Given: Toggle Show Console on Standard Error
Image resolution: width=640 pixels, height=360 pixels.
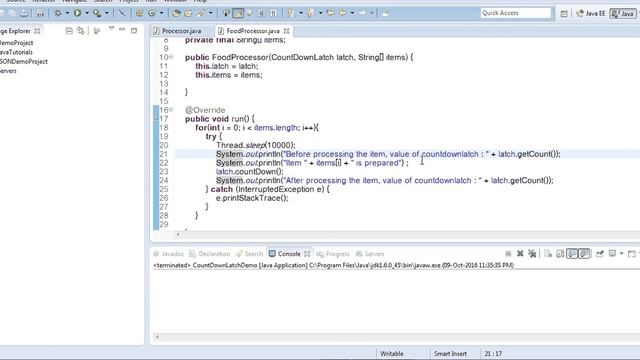Looking at the screenshot, I should point(584,254).
